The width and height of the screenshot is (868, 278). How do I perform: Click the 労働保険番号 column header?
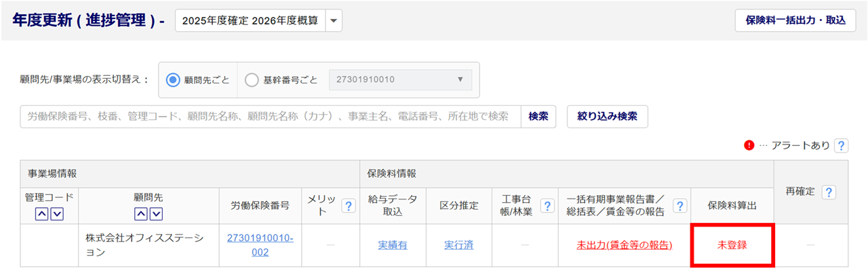[260, 205]
